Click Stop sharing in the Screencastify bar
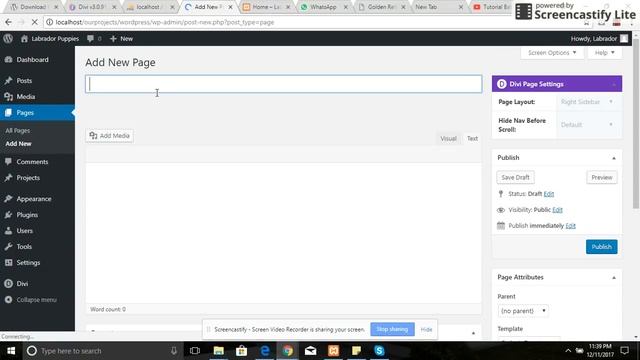Image resolution: width=640 pixels, height=360 pixels. (x=392, y=329)
